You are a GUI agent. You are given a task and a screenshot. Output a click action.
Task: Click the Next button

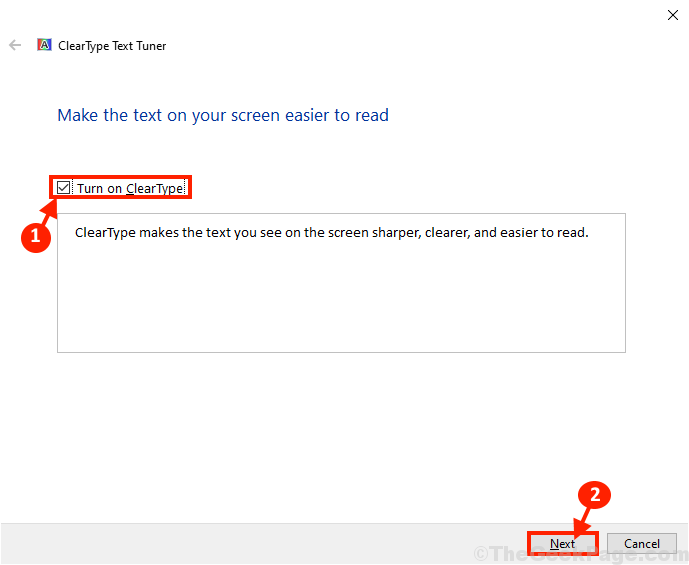tap(562, 544)
